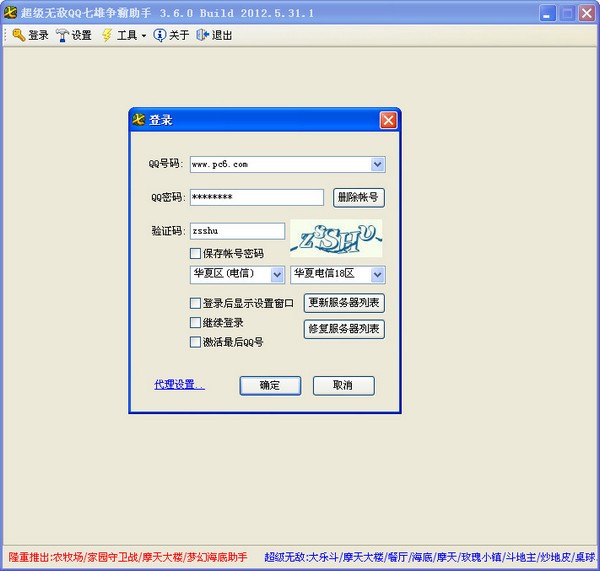Follow the 代理设置 link

[179, 384]
